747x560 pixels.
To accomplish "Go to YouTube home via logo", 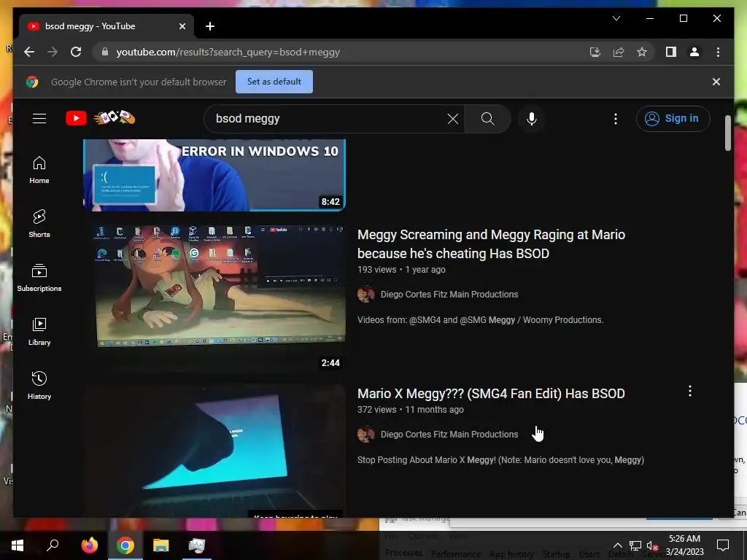I will tap(101, 118).
